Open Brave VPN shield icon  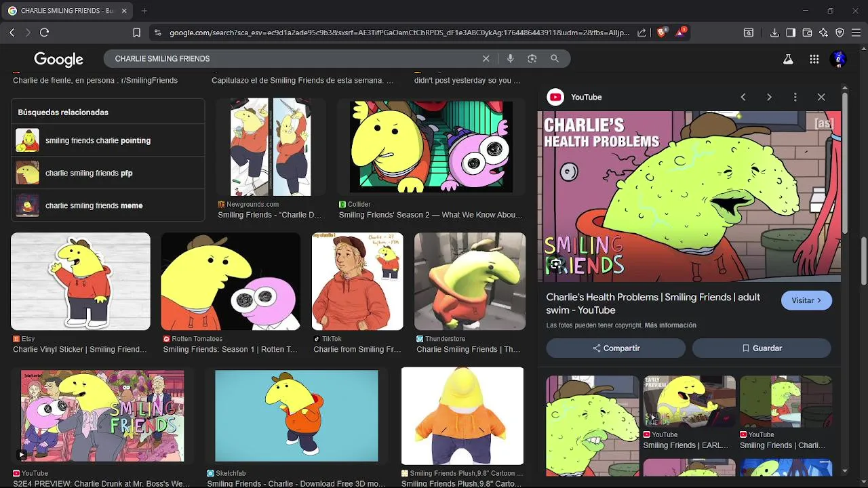point(840,33)
